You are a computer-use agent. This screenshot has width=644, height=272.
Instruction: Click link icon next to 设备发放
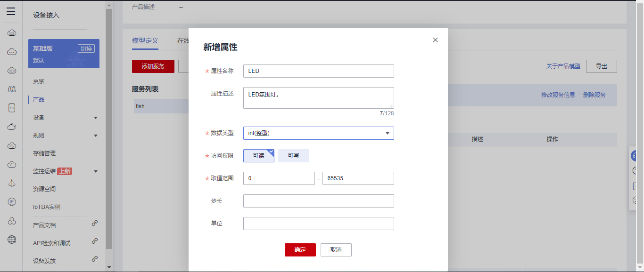click(95, 259)
